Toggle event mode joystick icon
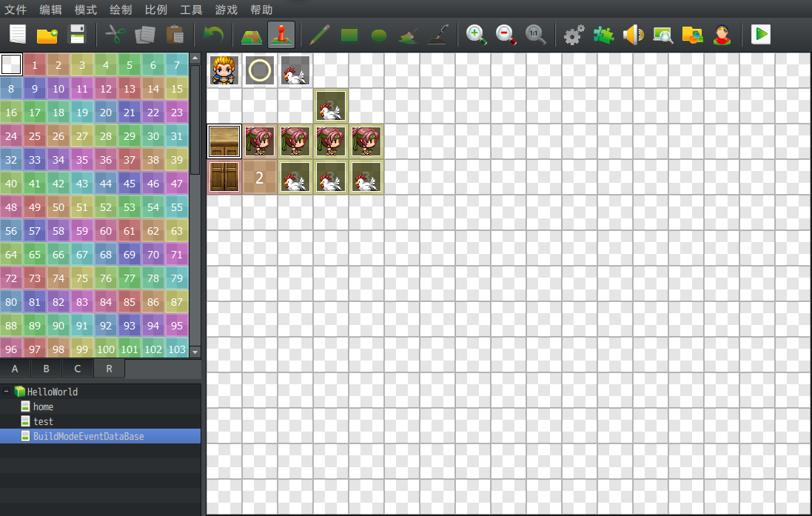This screenshot has height=516, width=812. point(281,35)
